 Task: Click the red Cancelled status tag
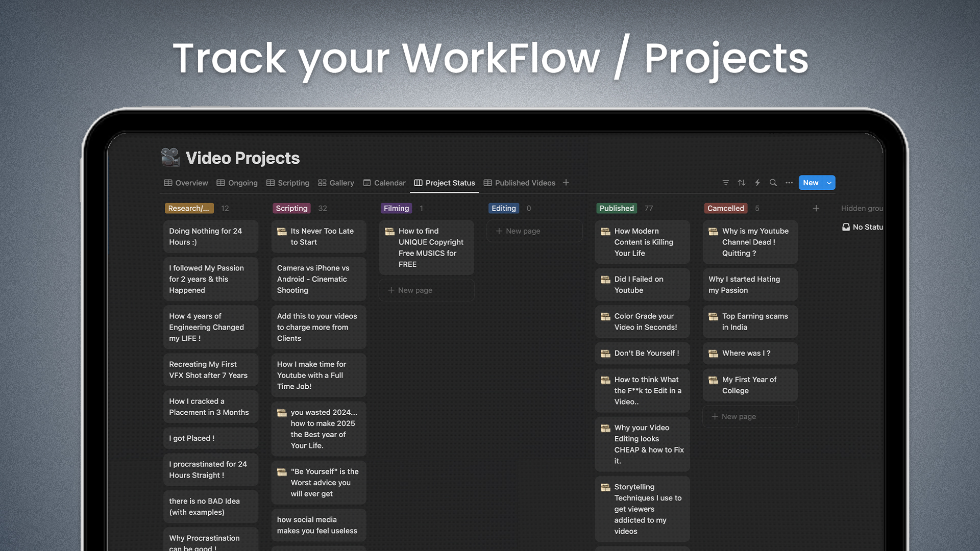[726, 208]
